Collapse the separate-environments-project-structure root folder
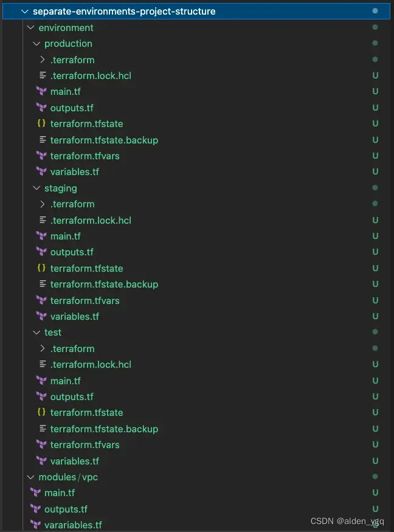Image resolution: width=394 pixels, height=532 pixels. pyautogui.click(x=24, y=11)
